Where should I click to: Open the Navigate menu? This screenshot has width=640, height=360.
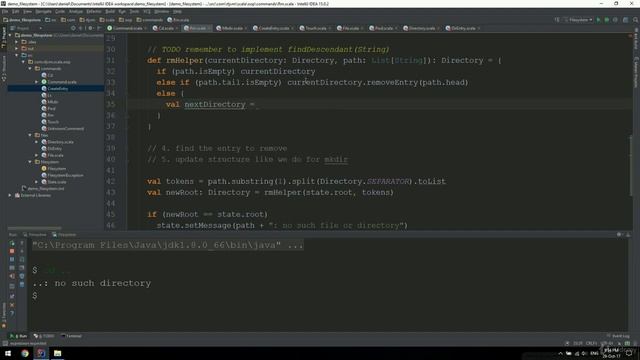tap(43, 11)
